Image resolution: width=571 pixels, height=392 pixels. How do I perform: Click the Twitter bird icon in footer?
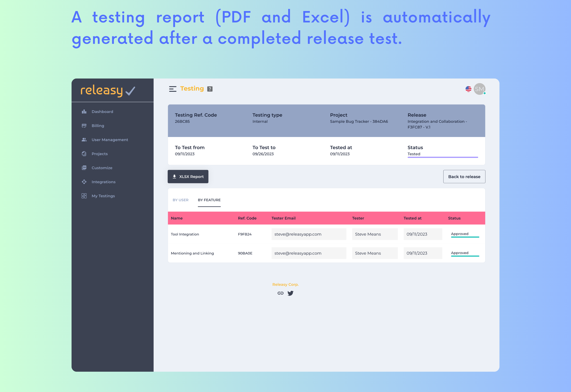click(290, 293)
